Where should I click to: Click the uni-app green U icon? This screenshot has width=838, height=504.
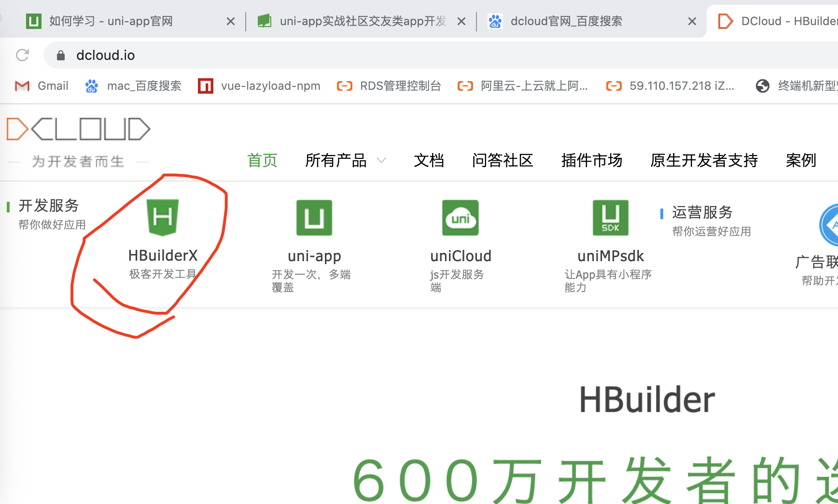314,218
